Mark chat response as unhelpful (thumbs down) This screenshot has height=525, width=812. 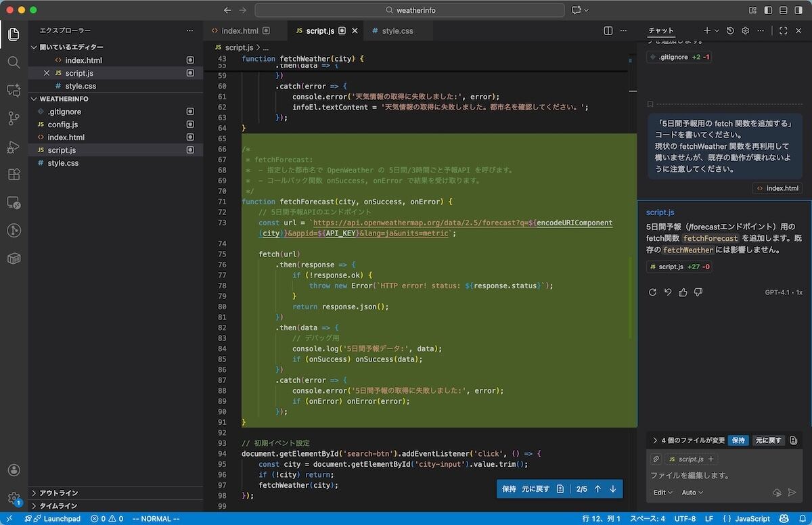[x=698, y=292]
